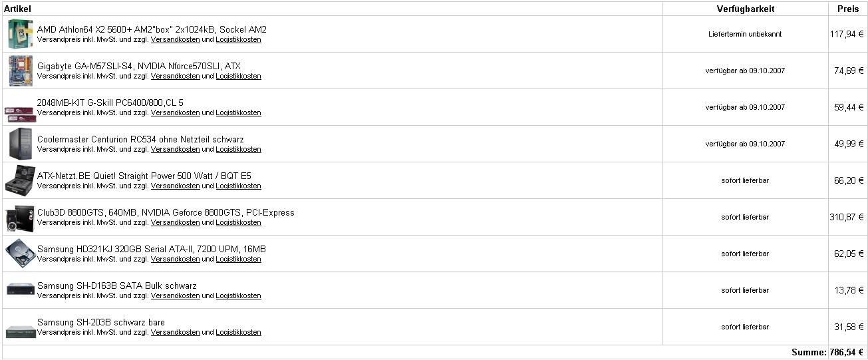Image resolution: width=868 pixels, height=360 pixels.
Task: Select the Samsung SH-D163B drive thumbnail
Action: [x=20, y=289]
